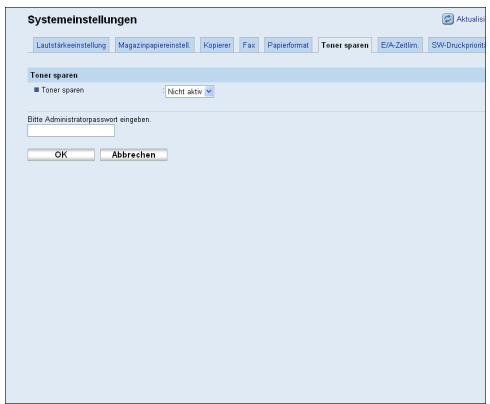Go to the Papierformat tab
Image resolution: width=490 pixels, height=404 pixels.
click(288, 45)
